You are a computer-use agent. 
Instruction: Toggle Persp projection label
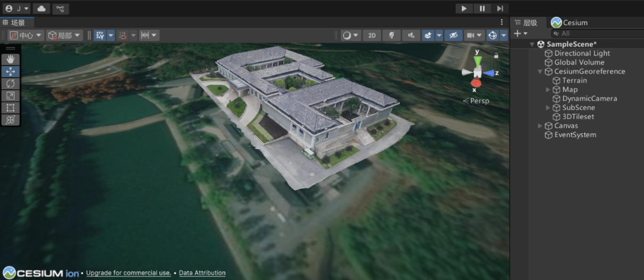pyautogui.click(x=476, y=101)
